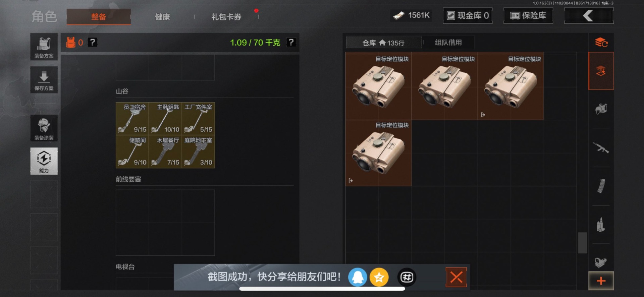Click the auto-sort warehouse icon at top

(601, 42)
